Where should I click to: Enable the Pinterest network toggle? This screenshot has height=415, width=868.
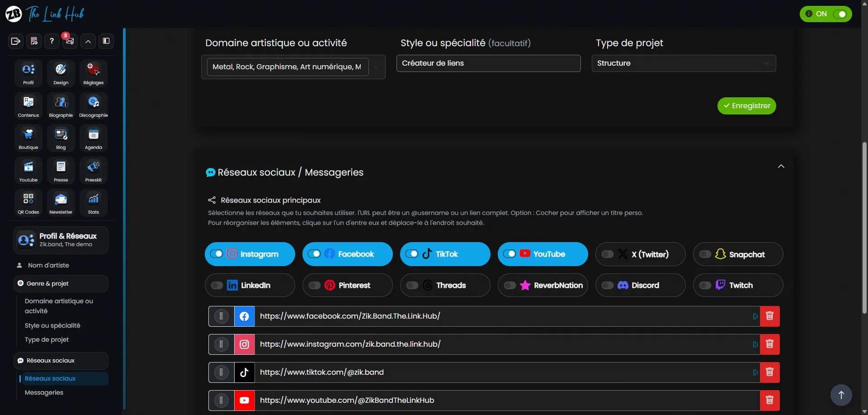314,286
